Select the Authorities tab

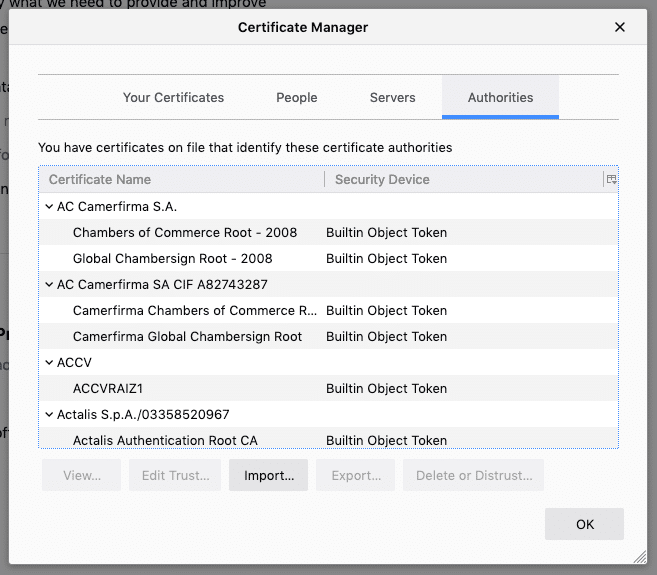pos(500,97)
